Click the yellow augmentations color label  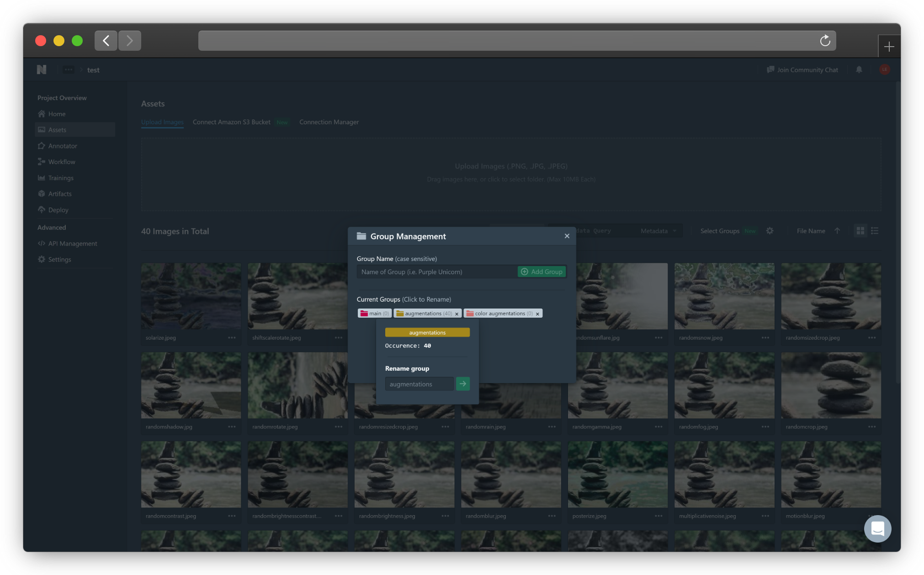coord(427,332)
